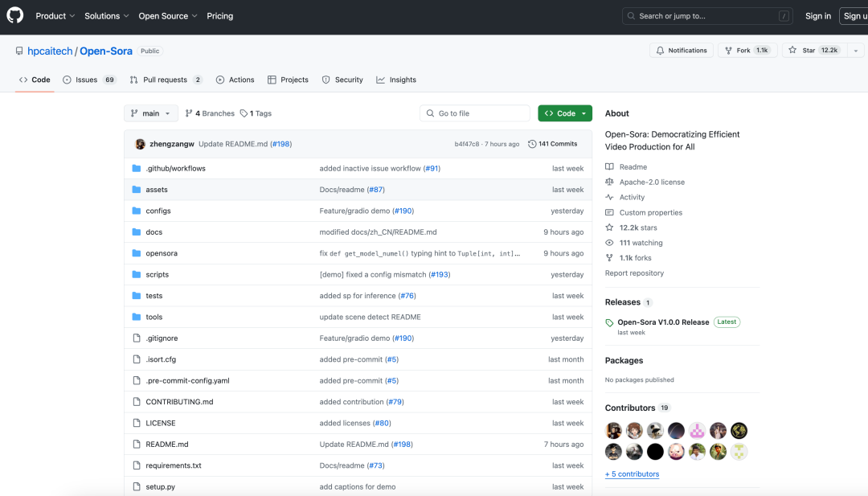
Task: Click Report repository link
Action: point(634,273)
